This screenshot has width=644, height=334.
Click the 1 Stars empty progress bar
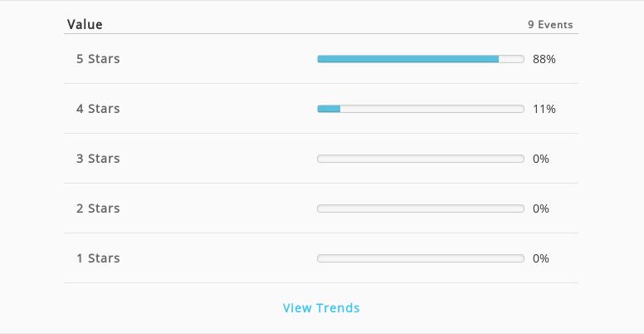(421, 258)
